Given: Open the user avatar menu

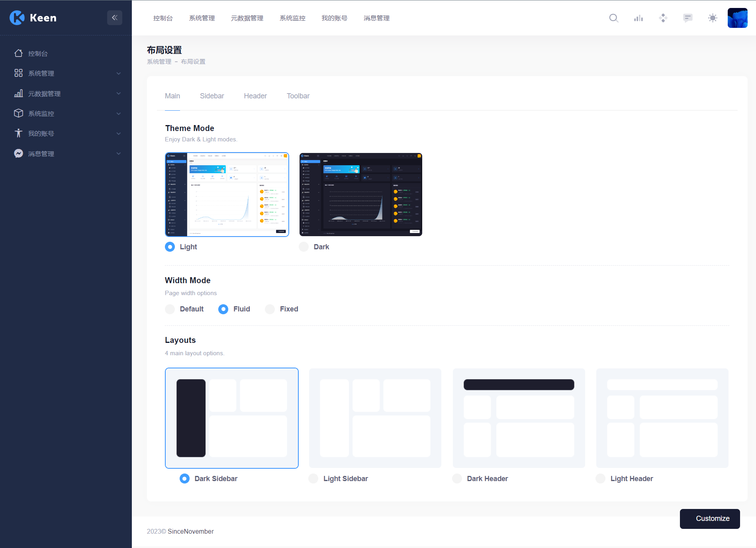Looking at the screenshot, I should tap(737, 18).
